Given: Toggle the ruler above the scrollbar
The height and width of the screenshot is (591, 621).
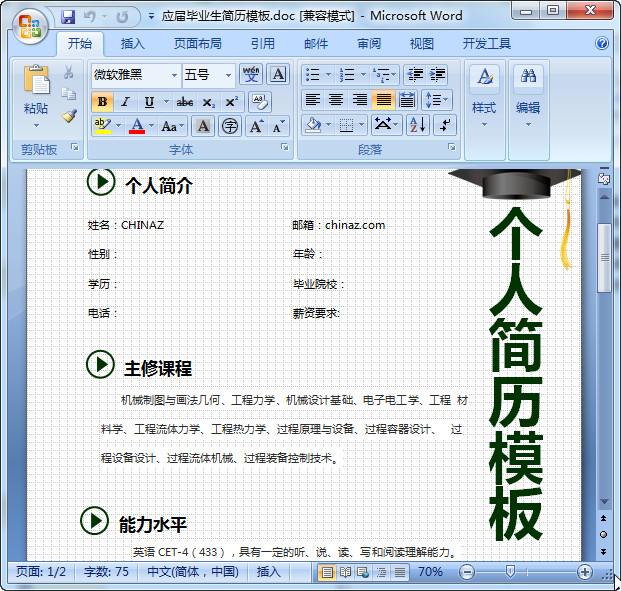Looking at the screenshot, I should [604, 179].
